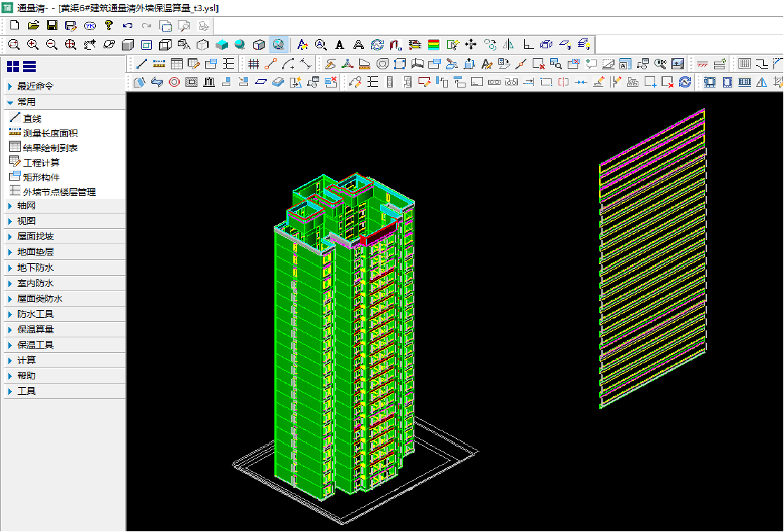Click the mirror triangles icon in top toolbar

[x=508, y=45]
